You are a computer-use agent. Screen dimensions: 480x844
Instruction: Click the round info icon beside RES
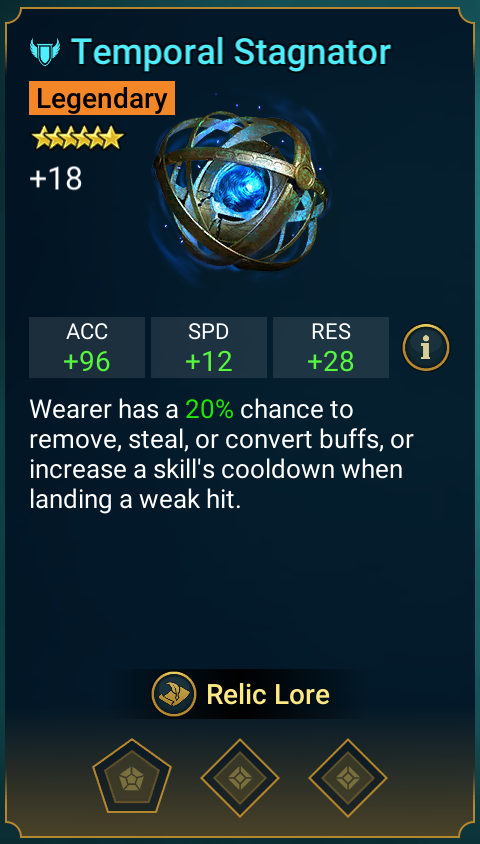point(426,347)
